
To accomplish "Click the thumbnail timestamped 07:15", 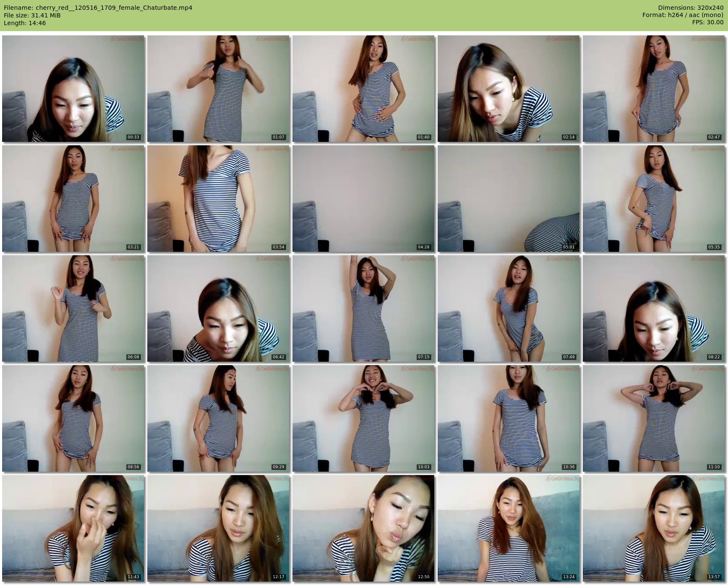I will (x=364, y=308).
